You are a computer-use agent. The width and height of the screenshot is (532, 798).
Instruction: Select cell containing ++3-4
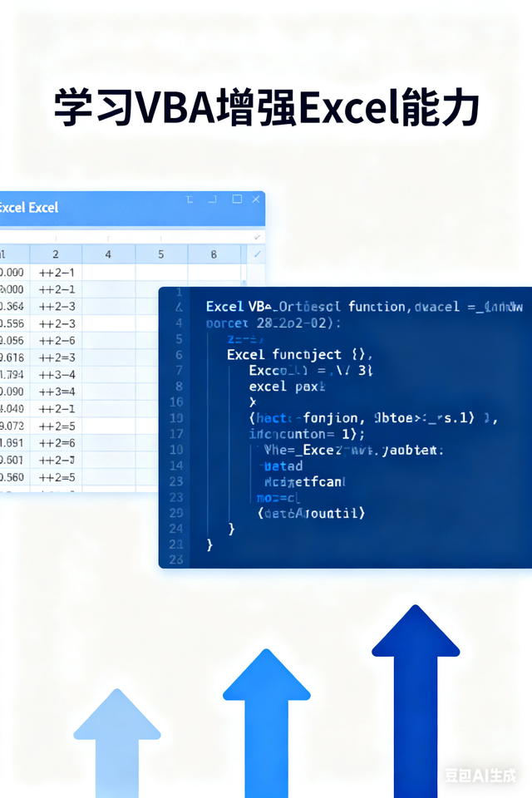pyautogui.click(x=56, y=375)
